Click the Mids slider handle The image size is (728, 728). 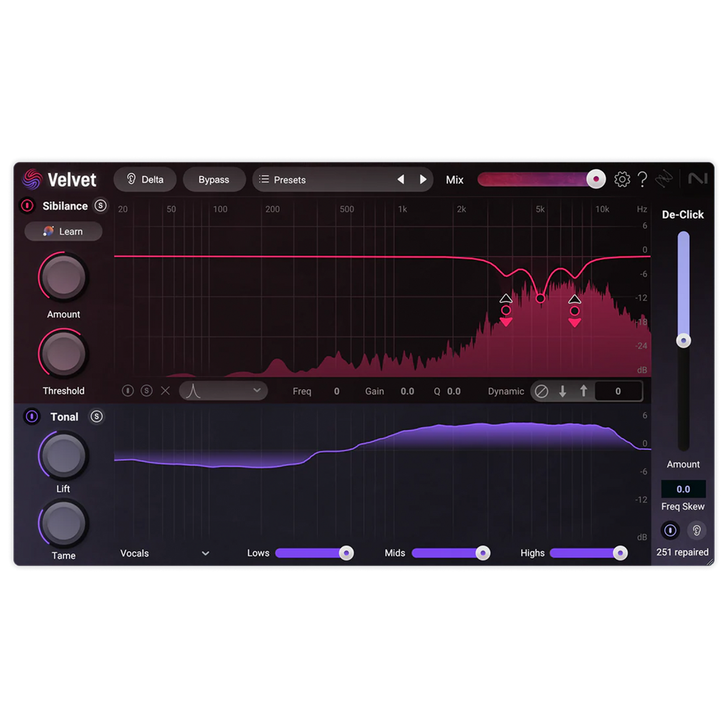(x=483, y=553)
